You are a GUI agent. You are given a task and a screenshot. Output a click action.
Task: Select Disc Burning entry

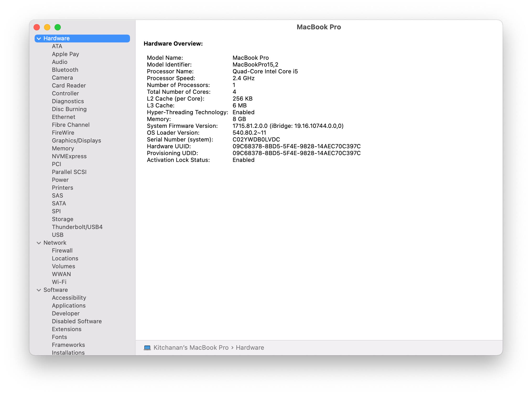coord(69,109)
